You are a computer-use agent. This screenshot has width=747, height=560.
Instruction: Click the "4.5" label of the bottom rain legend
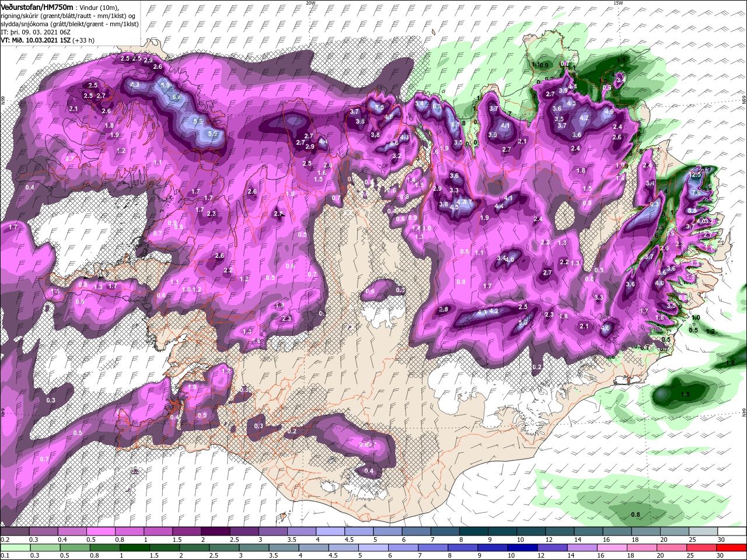(x=333, y=555)
